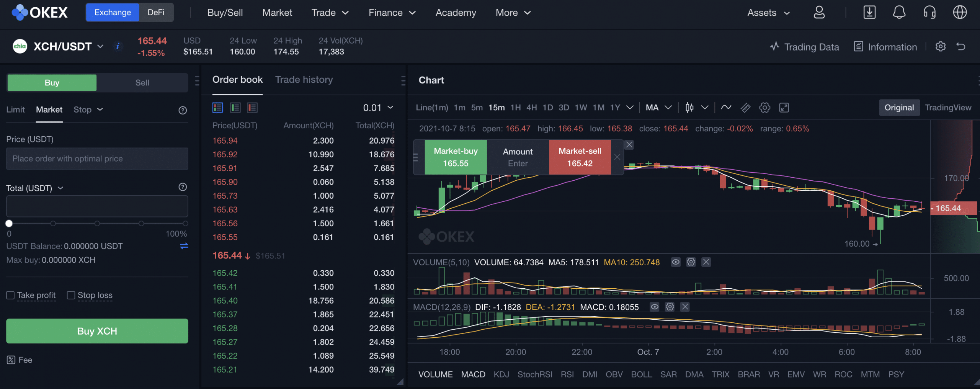Open the Academy menu item
This screenshot has height=389, width=980.
[456, 13]
